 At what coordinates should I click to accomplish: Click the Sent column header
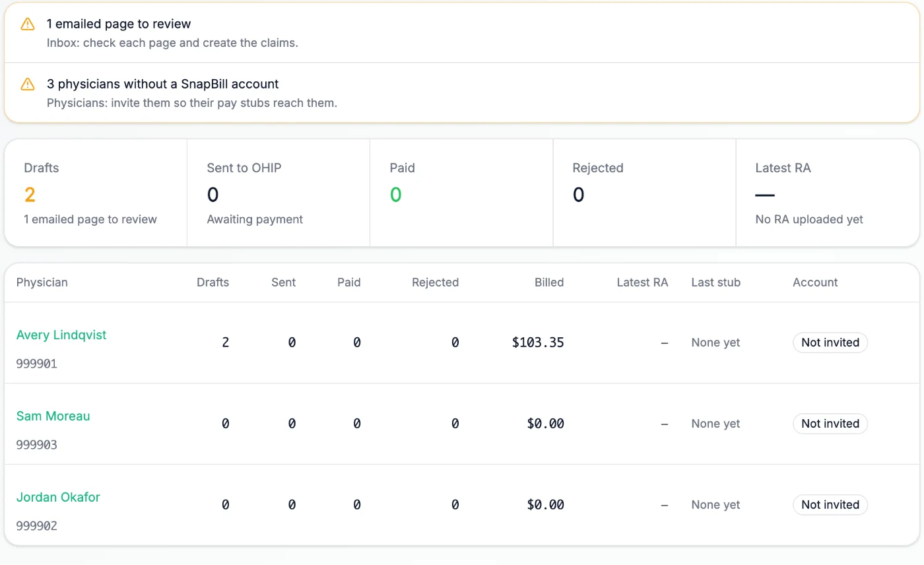(x=283, y=282)
